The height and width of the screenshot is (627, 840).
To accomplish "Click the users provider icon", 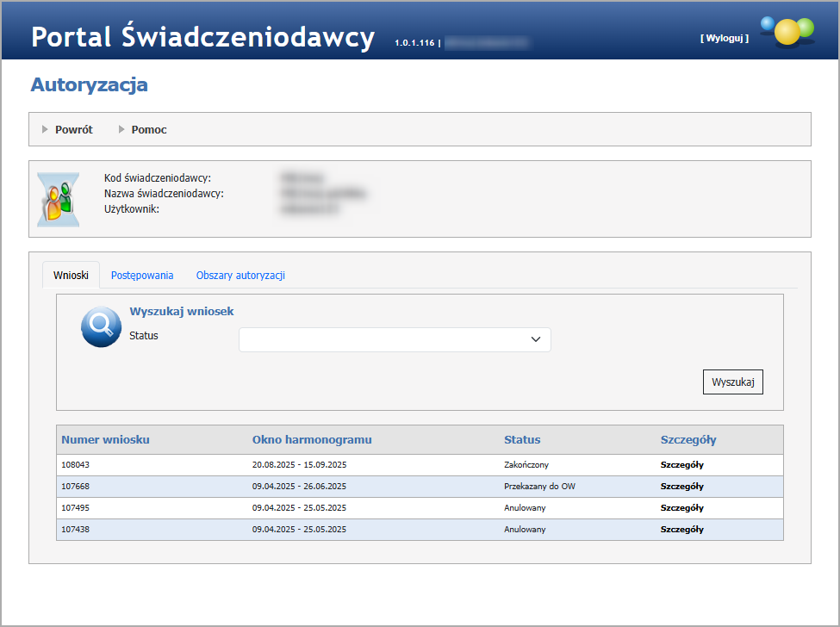I will [x=59, y=200].
